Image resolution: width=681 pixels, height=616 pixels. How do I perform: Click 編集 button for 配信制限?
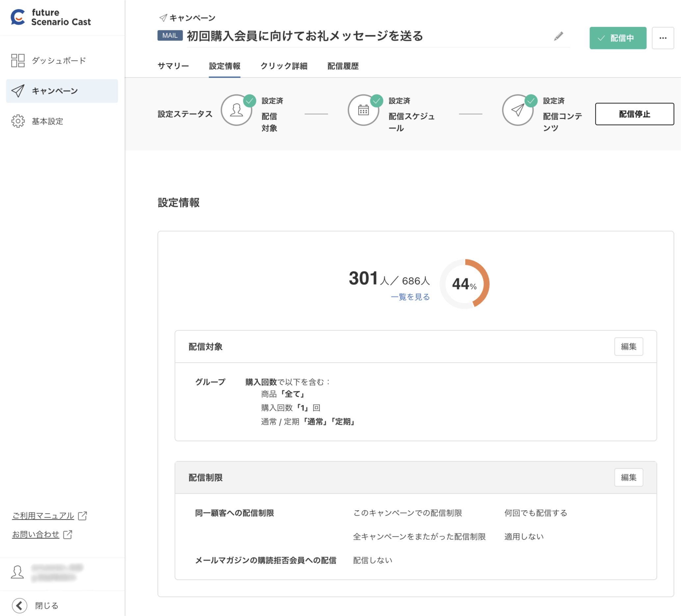coord(628,477)
